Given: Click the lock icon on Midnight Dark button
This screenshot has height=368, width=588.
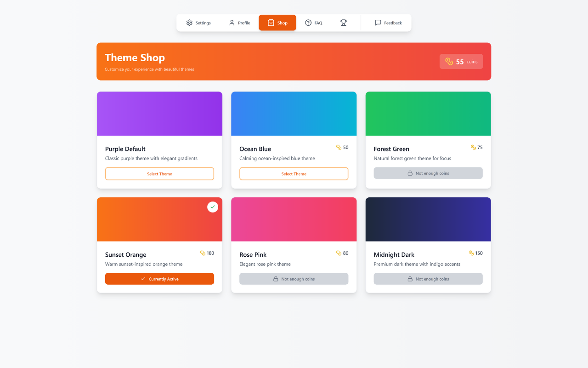Looking at the screenshot, I should tap(410, 279).
